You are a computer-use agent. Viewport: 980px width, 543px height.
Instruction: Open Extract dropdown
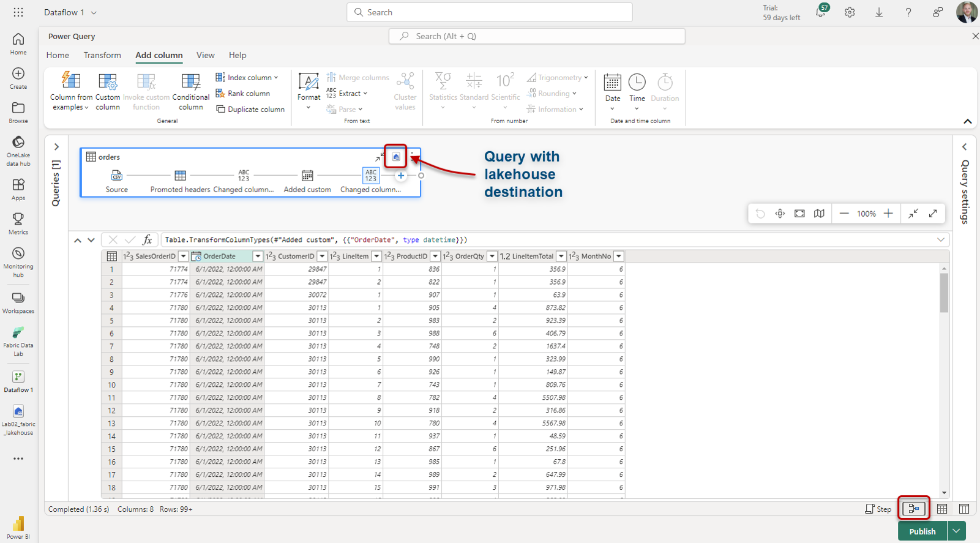347,94
